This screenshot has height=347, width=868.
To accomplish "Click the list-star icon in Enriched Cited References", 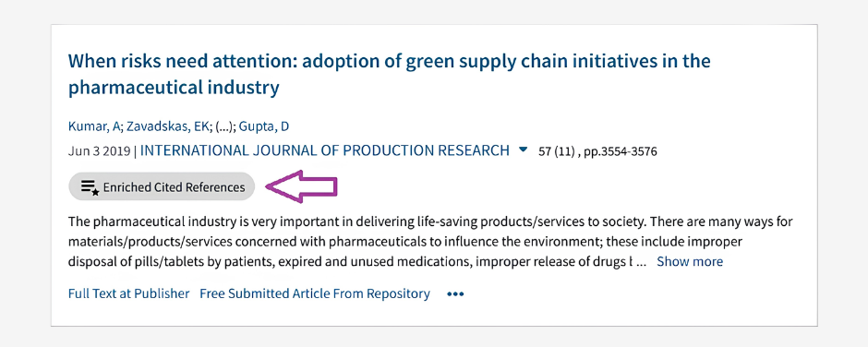I will click(90, 187).
